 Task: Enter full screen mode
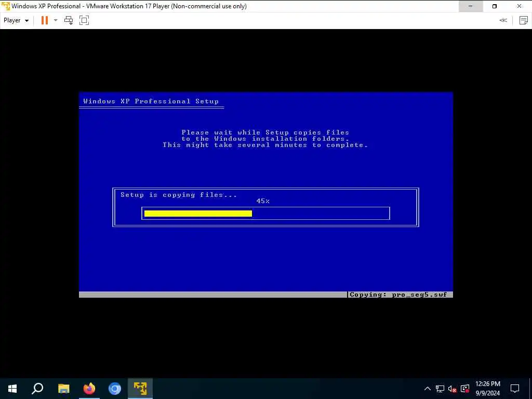coord(84,20)
